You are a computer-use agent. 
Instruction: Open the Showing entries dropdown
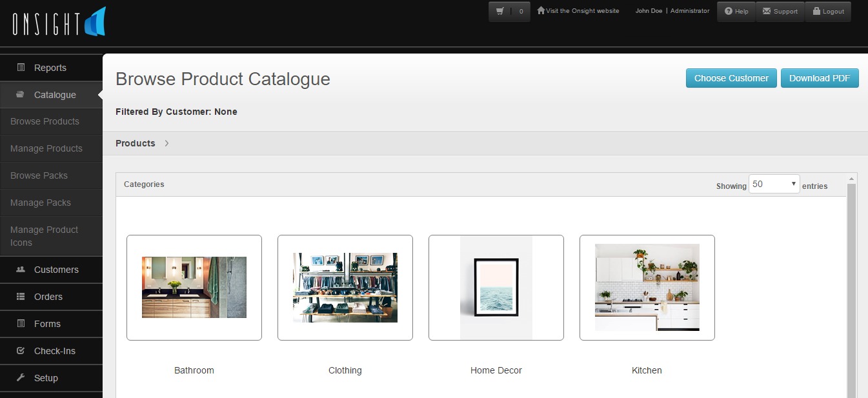pos(773,183)
